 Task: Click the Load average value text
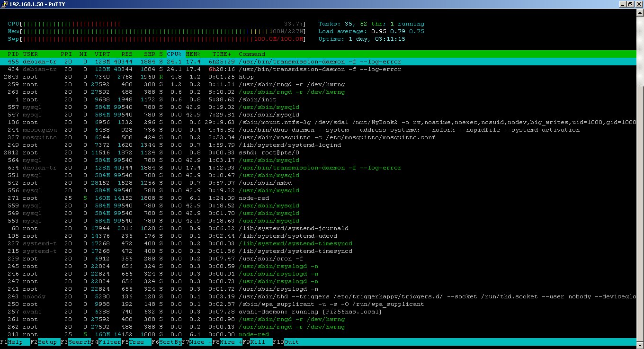click(398, 31)
